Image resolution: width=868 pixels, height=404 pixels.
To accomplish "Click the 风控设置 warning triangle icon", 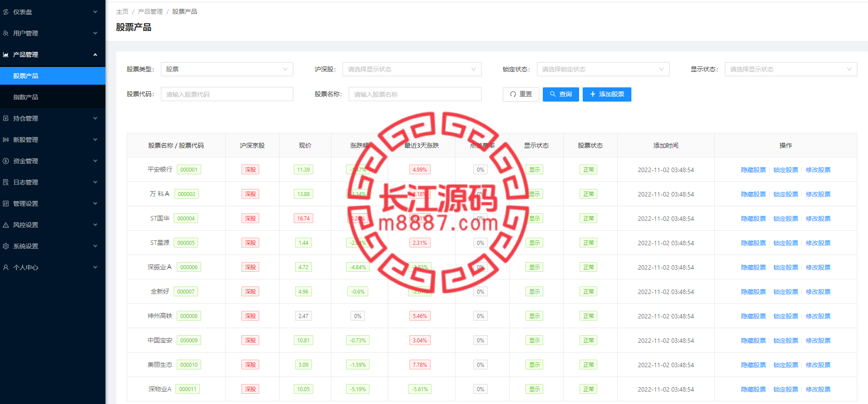I will pos(6,225).
